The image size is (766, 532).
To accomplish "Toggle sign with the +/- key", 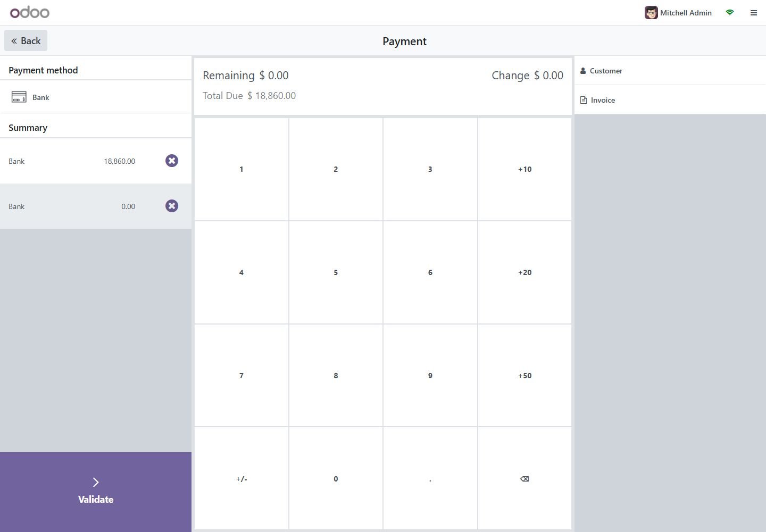I will 242,479.
